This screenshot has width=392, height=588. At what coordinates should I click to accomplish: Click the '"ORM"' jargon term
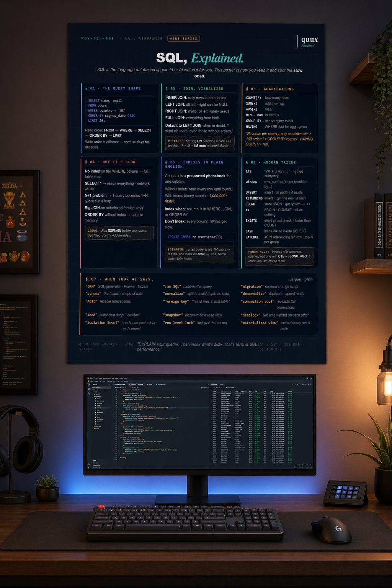point(91,286)
